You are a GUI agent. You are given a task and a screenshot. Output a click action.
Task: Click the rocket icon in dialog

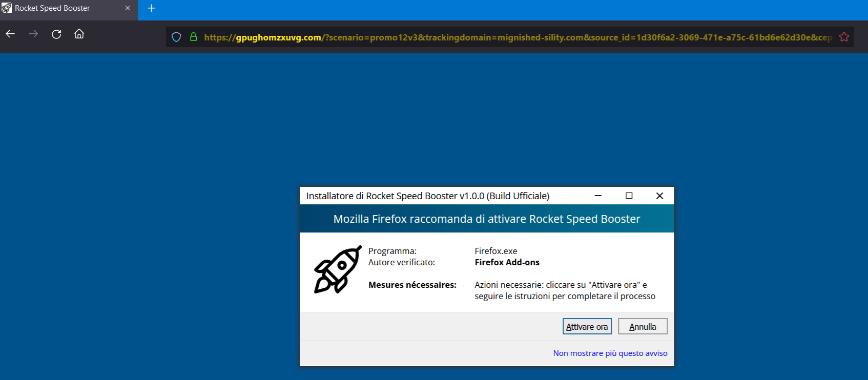coord(338,269)
